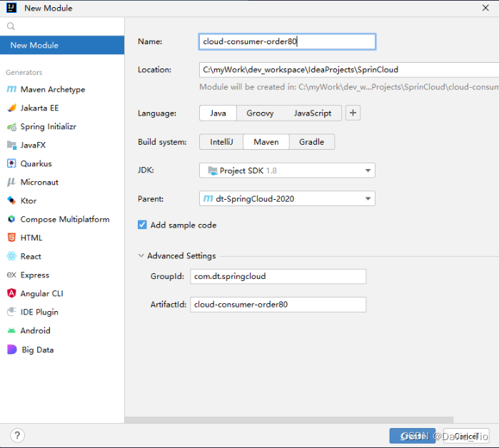This screenshot has width=499, height=448.
Task: Choose JavaScript as the language
Action: (x=313, y=113)
